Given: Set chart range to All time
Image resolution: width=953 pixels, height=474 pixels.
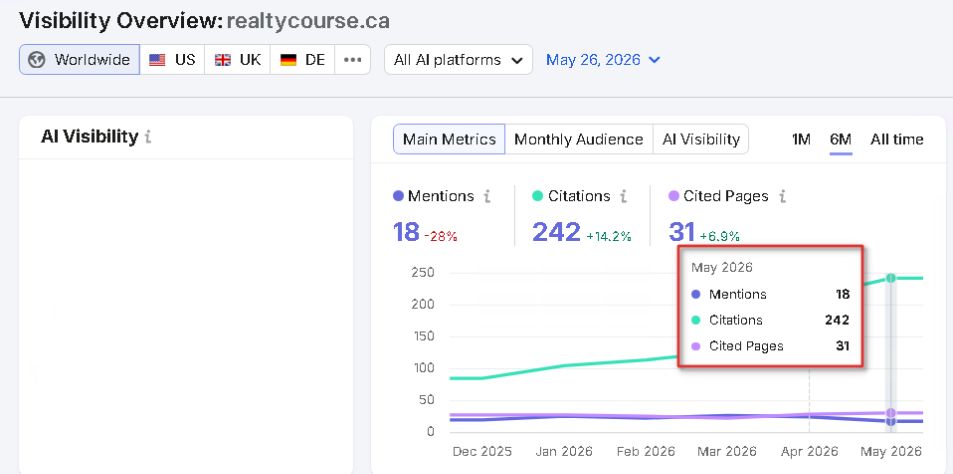Looking at the screenshot, I should [896, 139].
